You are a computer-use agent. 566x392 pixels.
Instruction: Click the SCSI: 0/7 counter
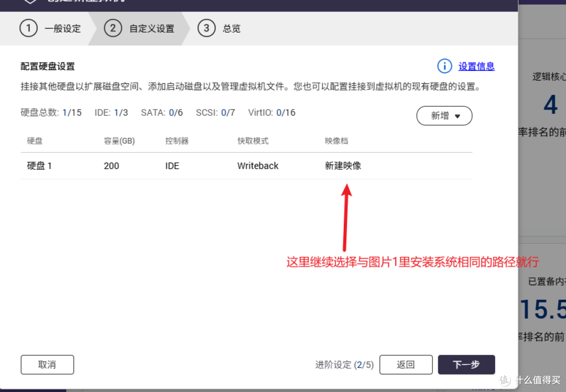(x=215, y=113)
